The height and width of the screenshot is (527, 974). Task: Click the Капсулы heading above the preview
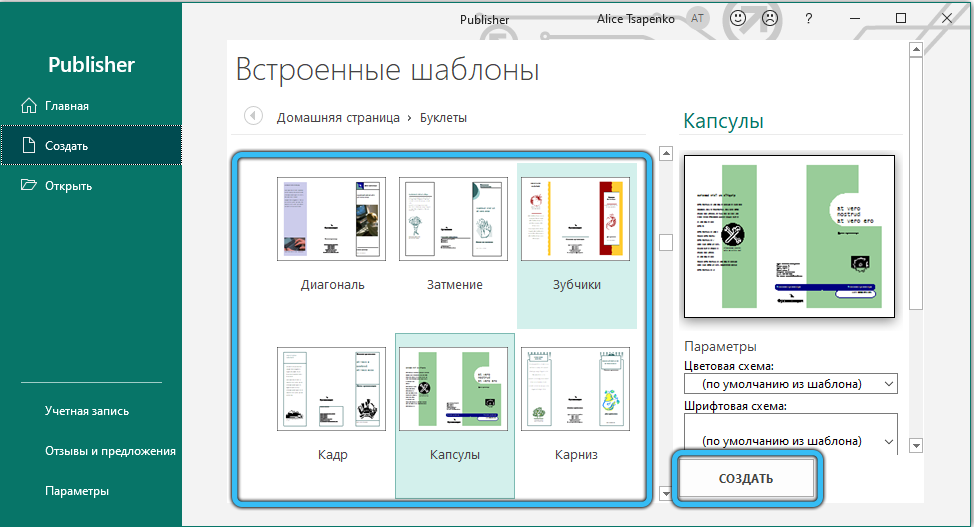point(723,121)
